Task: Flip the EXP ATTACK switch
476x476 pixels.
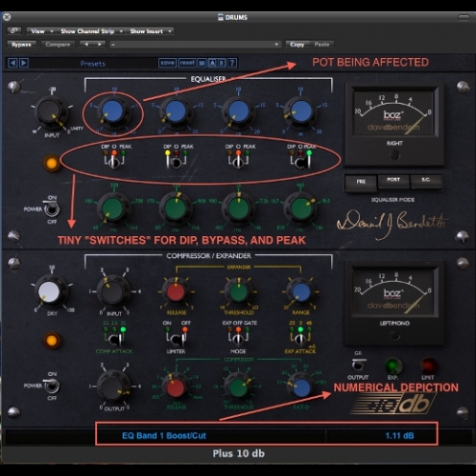Action: tap(300, 340)
